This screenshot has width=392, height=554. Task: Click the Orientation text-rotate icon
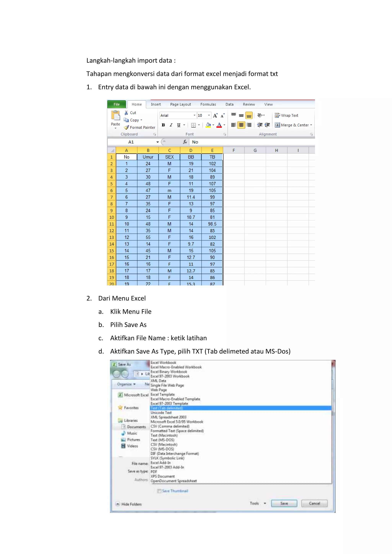coord(260,115)
